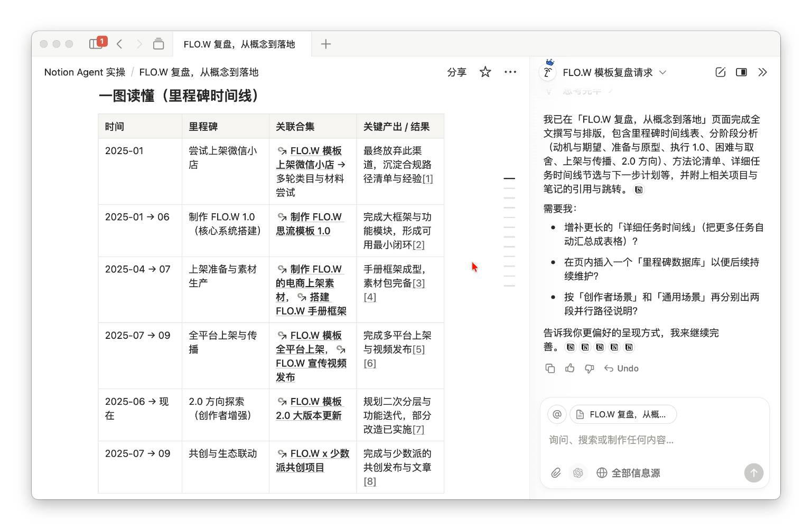812x531 pixels.
Task: Open Notion Agent 实操 breadcrumb
Action: [85, 72]
